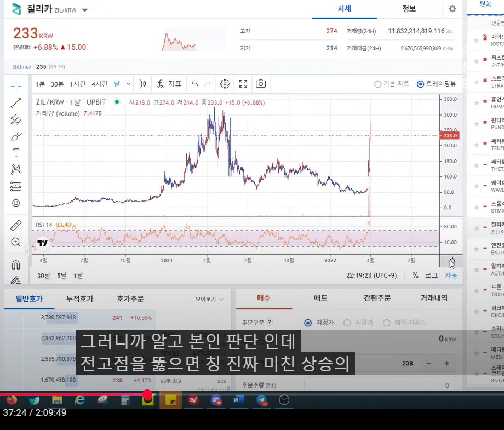
Task: Select the trend line drawing tool
Action: click(x=16, y=103)
